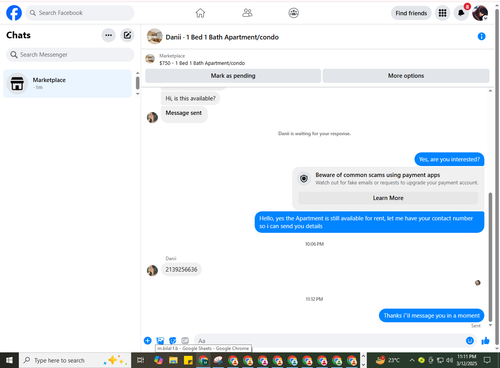500x368 pixels.
Task: Click Mark as pending button
Action: tap(233, 76)
